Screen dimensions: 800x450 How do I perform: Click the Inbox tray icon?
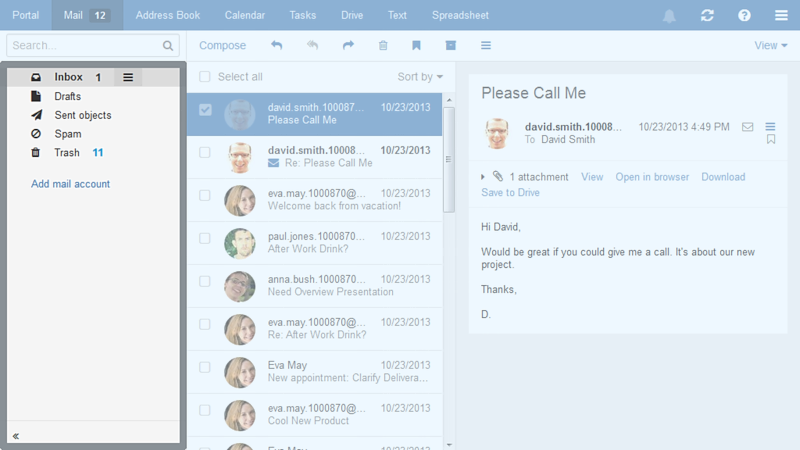(x=36, y=77)
